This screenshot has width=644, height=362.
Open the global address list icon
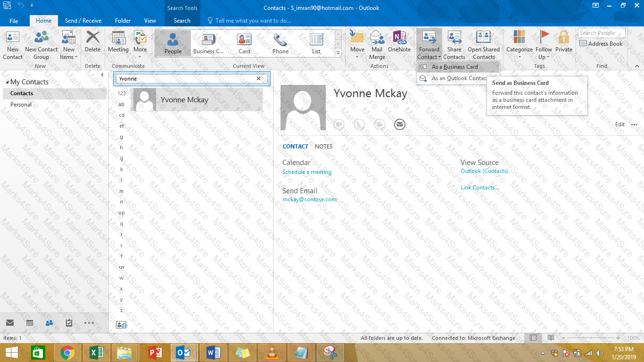pyautogui.click(x=121, y=325)
